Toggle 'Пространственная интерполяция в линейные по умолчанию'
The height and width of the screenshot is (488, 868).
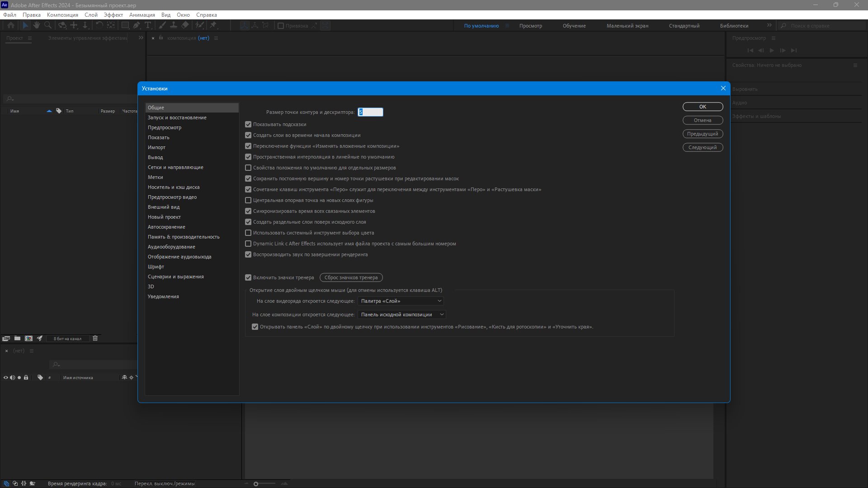pos(248,157)
